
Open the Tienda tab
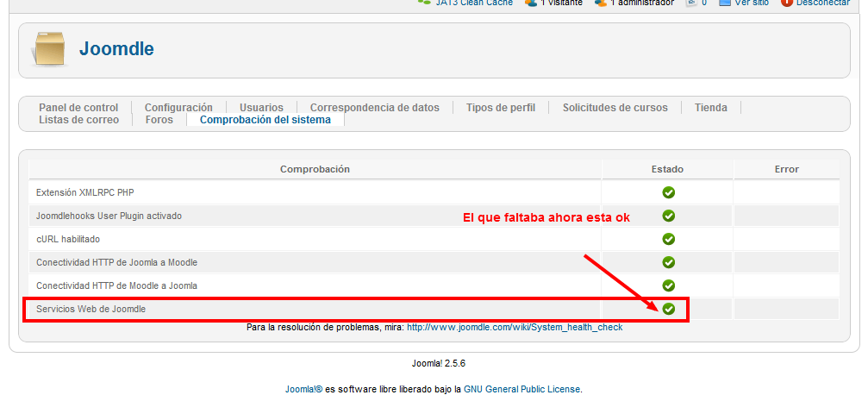tap(711, 108)
